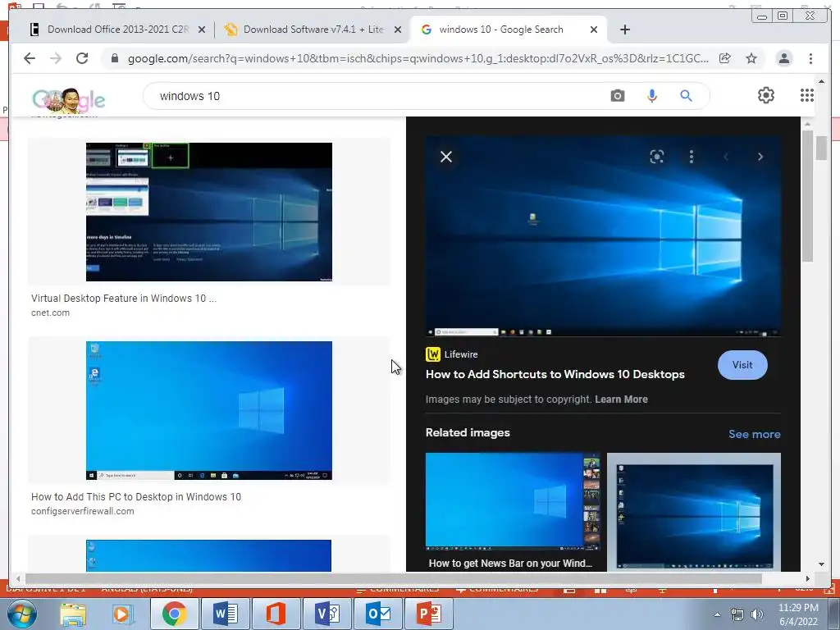
Task: Open related image about News Bar
Action: [513, 501]
